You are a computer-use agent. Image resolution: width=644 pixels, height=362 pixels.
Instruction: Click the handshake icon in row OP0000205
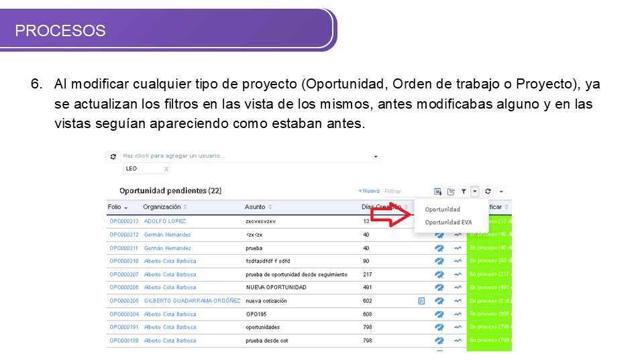click(439, 301)
